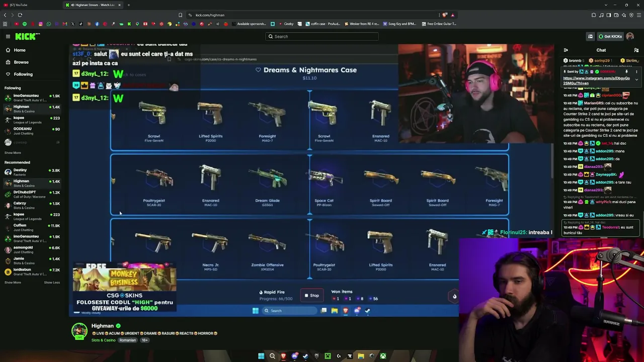644x362 pixels.
Task: Go to the Kick logo homepage
Action: click(x=26, y=36)
